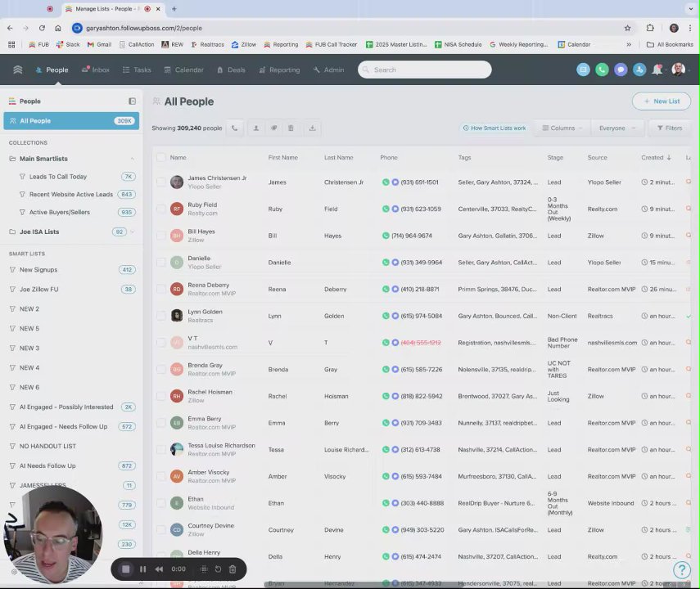
Task: Open the Deals nav item
Action: point(231,70)
